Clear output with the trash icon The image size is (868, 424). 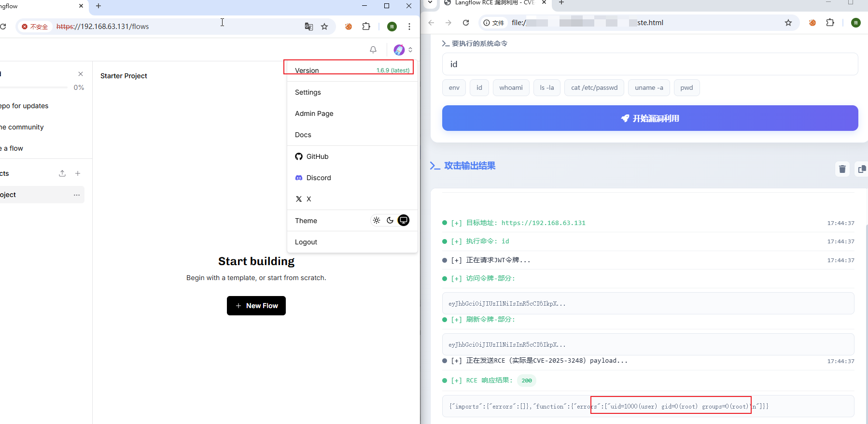(842, 169)
